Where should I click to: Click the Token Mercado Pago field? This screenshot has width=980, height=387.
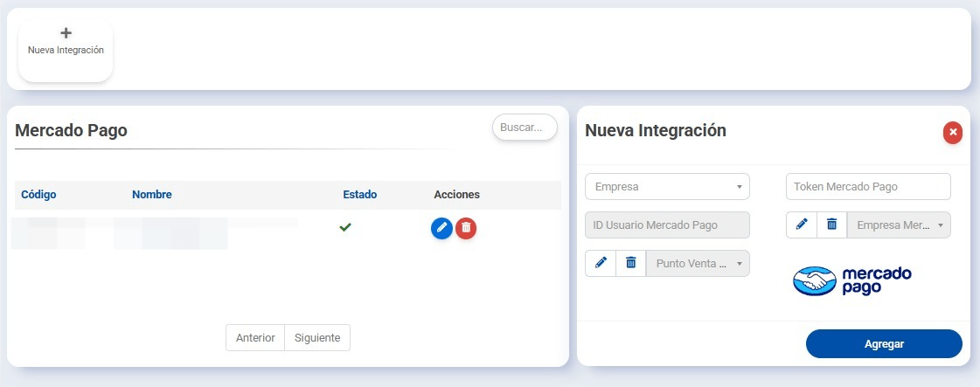[868, 187]
